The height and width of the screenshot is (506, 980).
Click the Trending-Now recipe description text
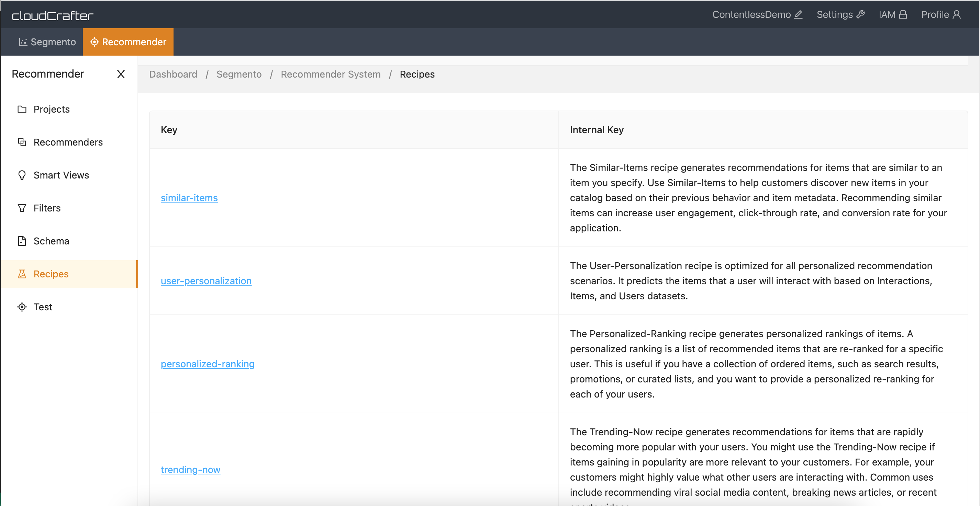[x=753, y=466]
